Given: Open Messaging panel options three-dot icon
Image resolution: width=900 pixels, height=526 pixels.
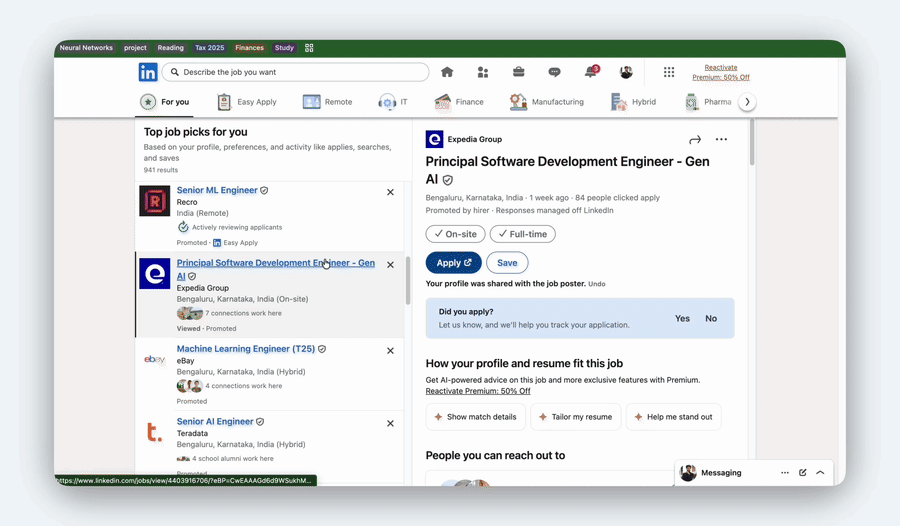Looking at the screenshot, I should (x=785, y=473).
